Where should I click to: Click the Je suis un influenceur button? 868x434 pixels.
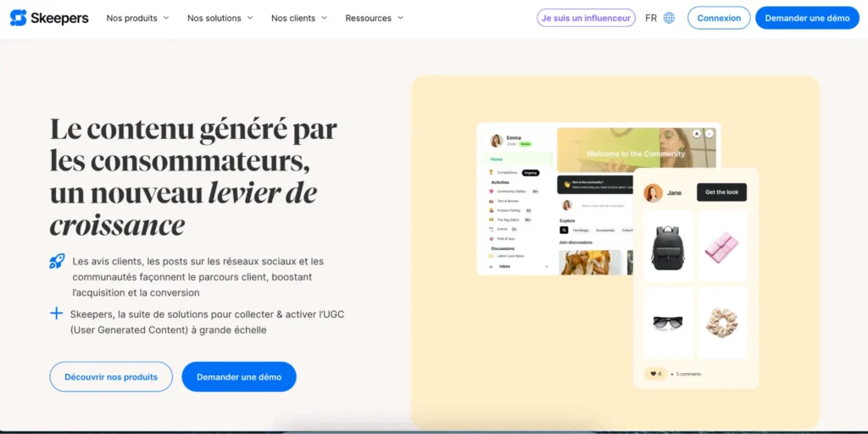coord(586,18)
